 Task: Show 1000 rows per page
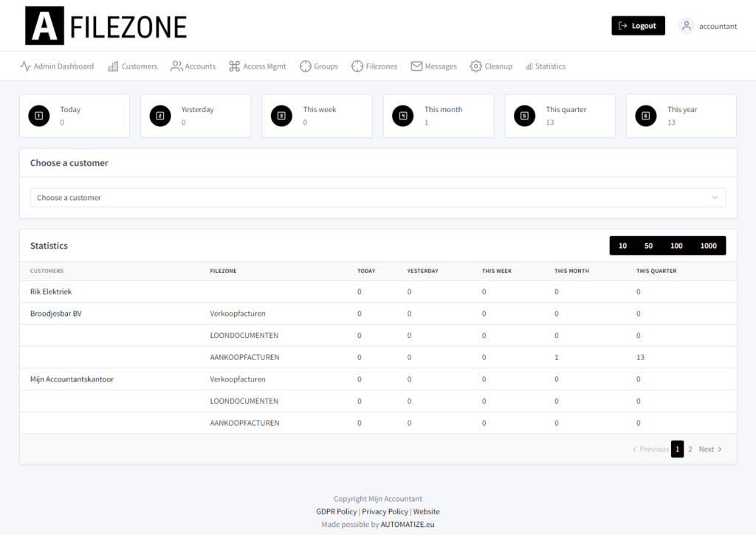tap(708, 246)
